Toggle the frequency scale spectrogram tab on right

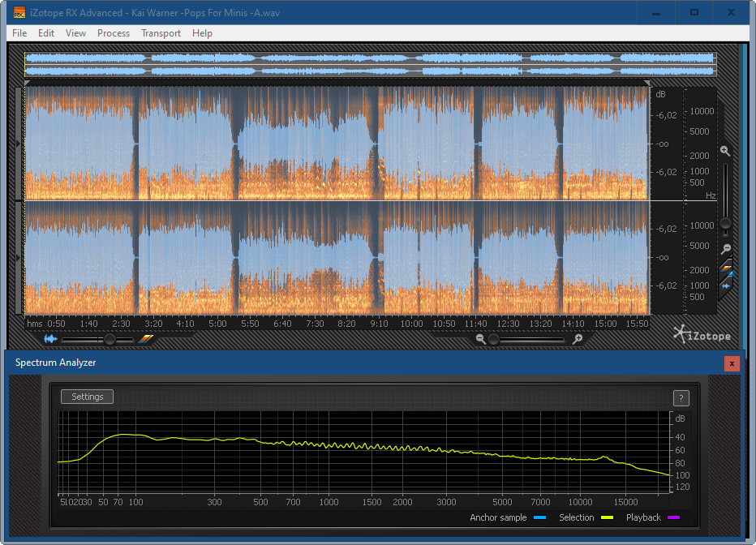[x=726, y=269]
